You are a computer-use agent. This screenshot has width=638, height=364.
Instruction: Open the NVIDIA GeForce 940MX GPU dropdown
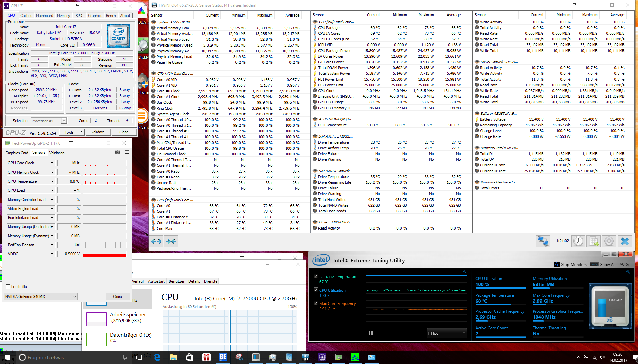pyautogui.click(x=40, y=297)
